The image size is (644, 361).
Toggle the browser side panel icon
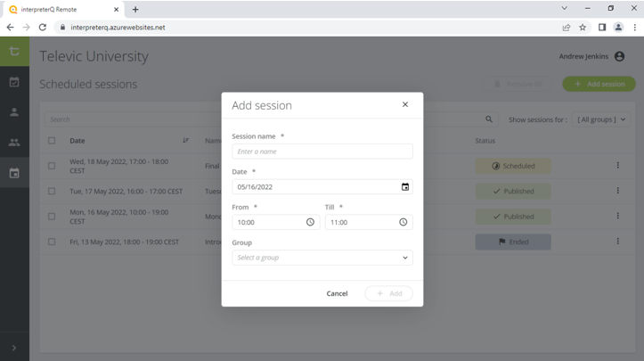(x=602, y=27)
